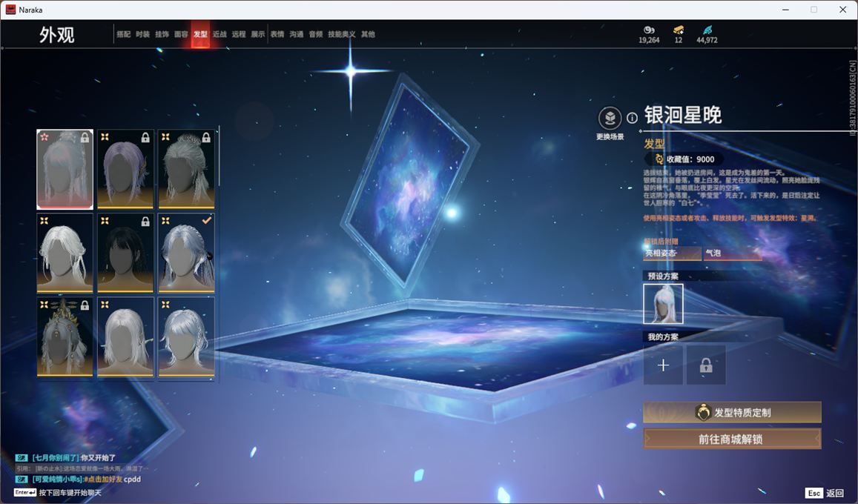Switch to the 近战 tab
Image resolution: width=858 pixels, height=504 pixels.
(x=220, y=34)
